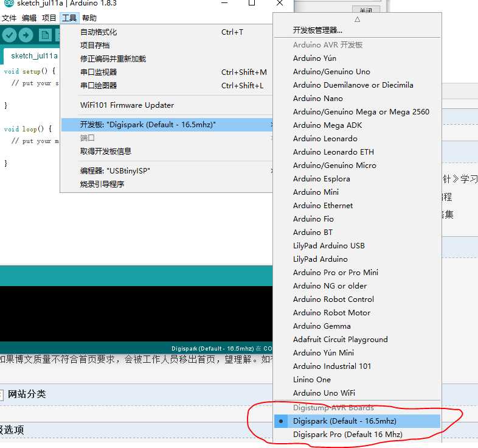Open the 编辑 menu
The image size is (478, 448).
tap(29, 18)
